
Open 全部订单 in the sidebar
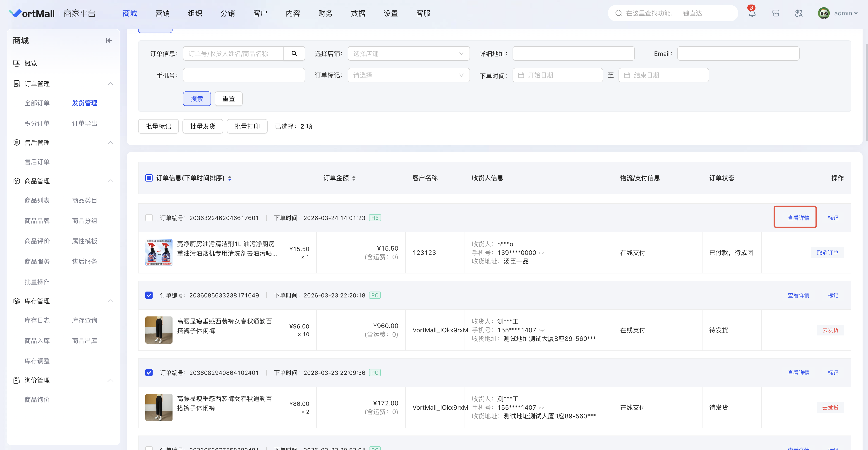[37, 103]
